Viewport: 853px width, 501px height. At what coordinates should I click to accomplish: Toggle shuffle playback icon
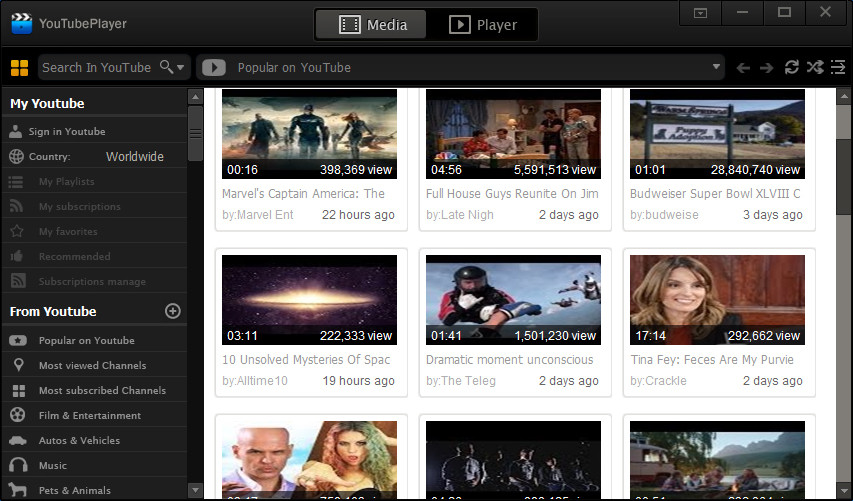(815, 67)
